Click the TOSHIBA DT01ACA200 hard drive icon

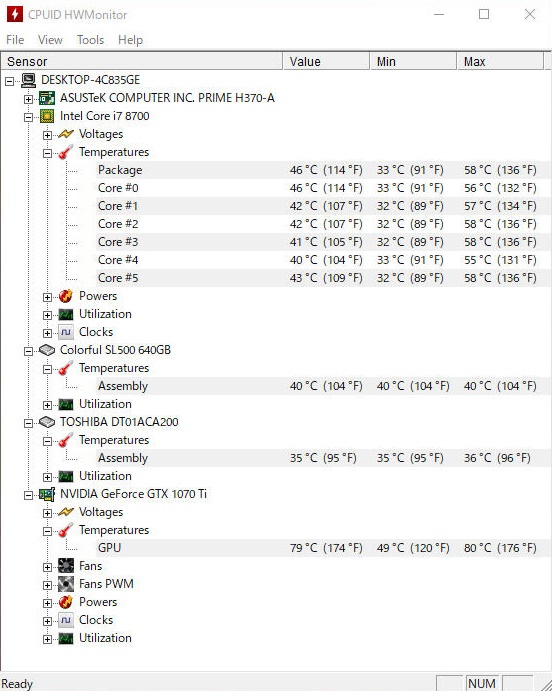pyautogui.click(x=47, y=422)
